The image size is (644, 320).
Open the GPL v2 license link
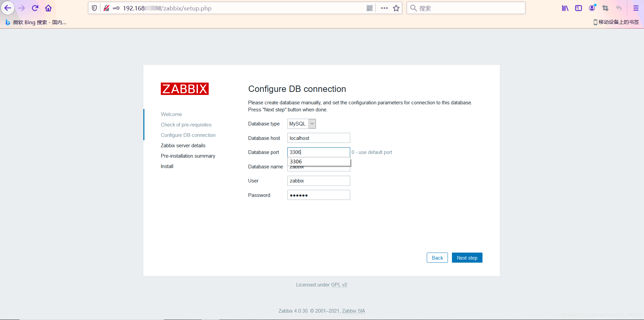[339, 285]
